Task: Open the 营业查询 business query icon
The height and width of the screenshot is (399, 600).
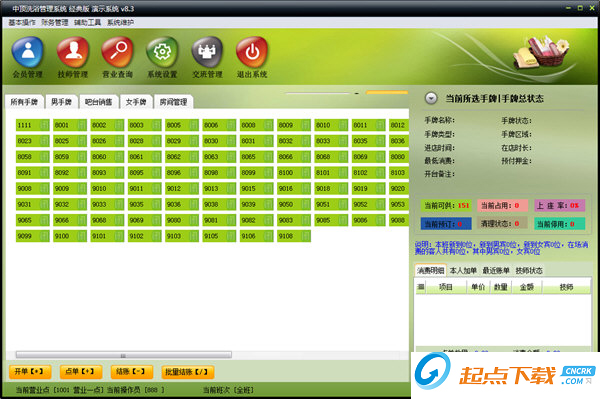Action: pos(117,57)
